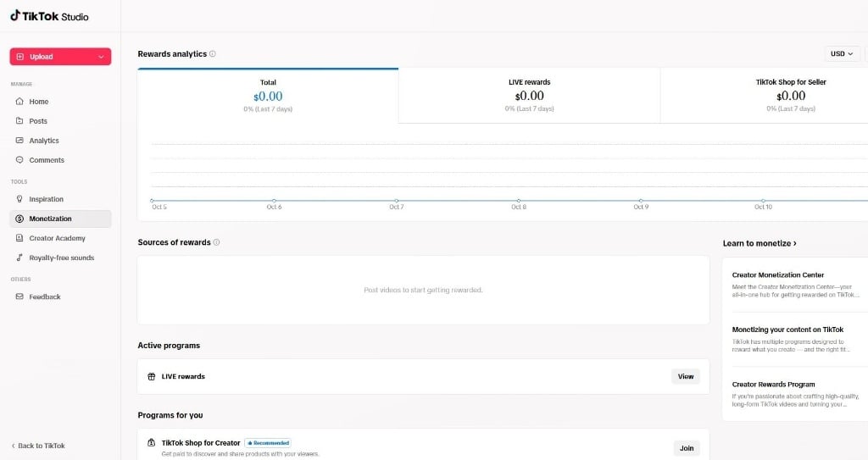Viewport: 868px width, 460px height.
Task: Open Royalty-free sounds in the sidebar
Action: click(x=60, y=258)
